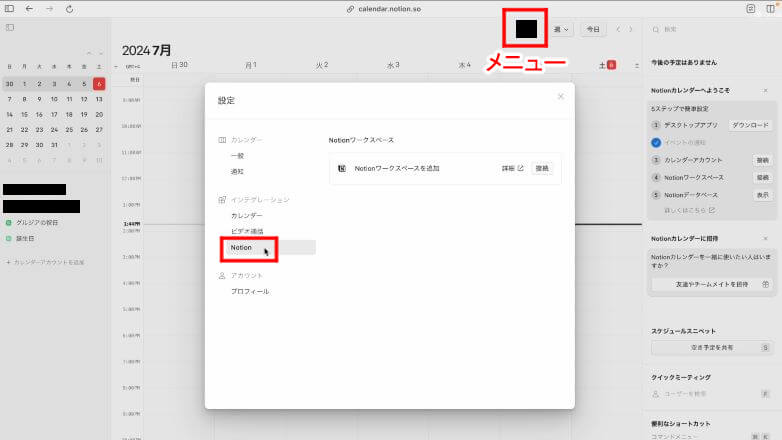This screenshot has width=782, height=440.
Task: Click the 空き予定を共有 button
Action: pos(712,348)
